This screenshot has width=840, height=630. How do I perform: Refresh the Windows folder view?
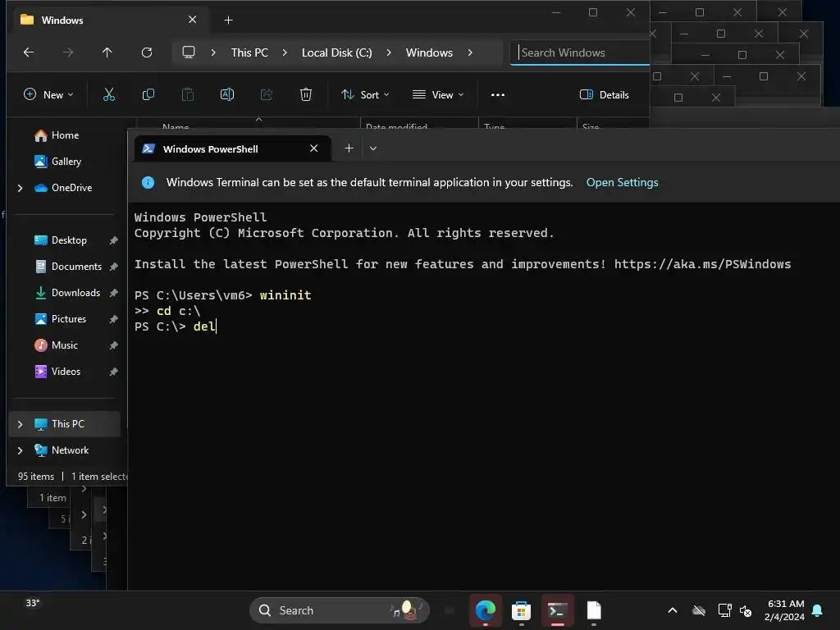[147, 52]
